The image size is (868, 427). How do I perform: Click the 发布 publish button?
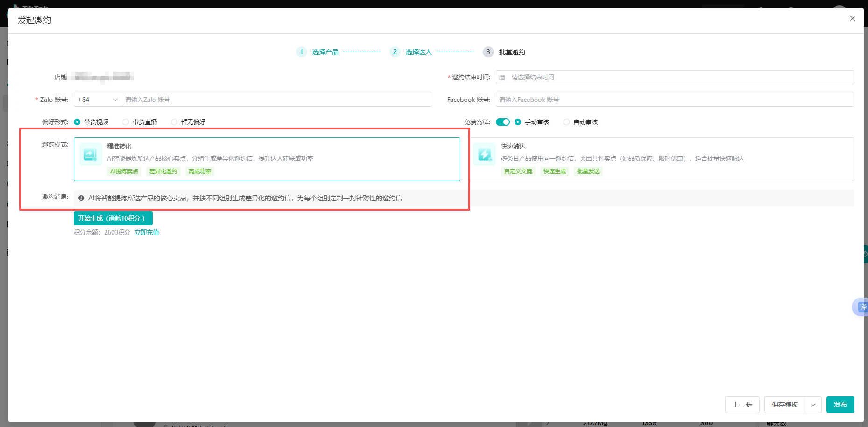(x=840, y=405)
